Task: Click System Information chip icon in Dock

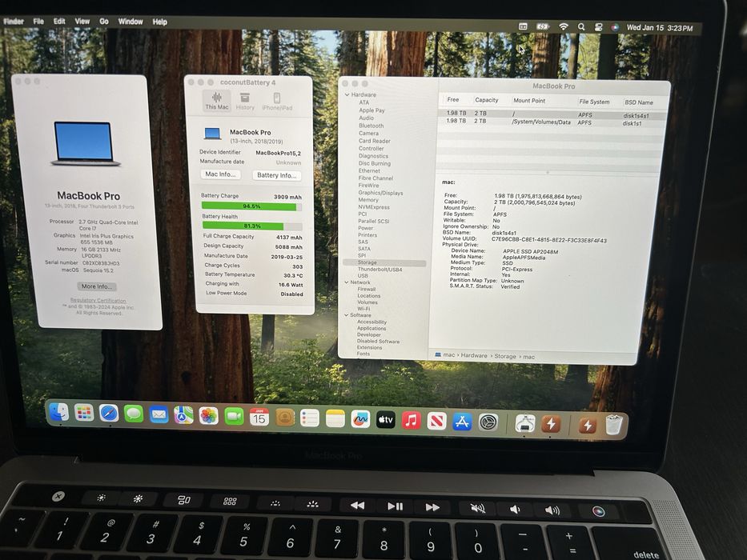Action: coord(524,423)
